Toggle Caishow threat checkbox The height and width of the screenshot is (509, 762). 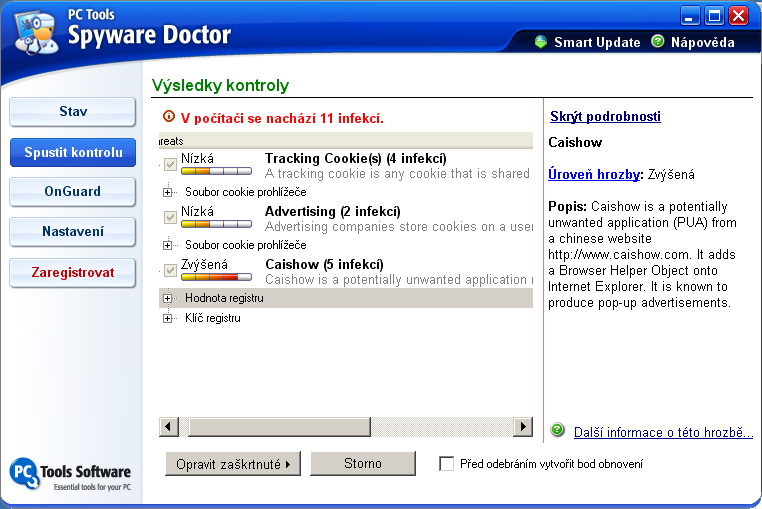click(170, 270)
